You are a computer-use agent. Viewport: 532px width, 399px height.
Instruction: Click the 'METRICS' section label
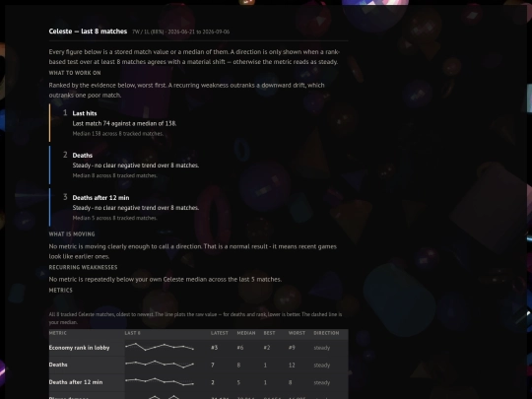61,290
